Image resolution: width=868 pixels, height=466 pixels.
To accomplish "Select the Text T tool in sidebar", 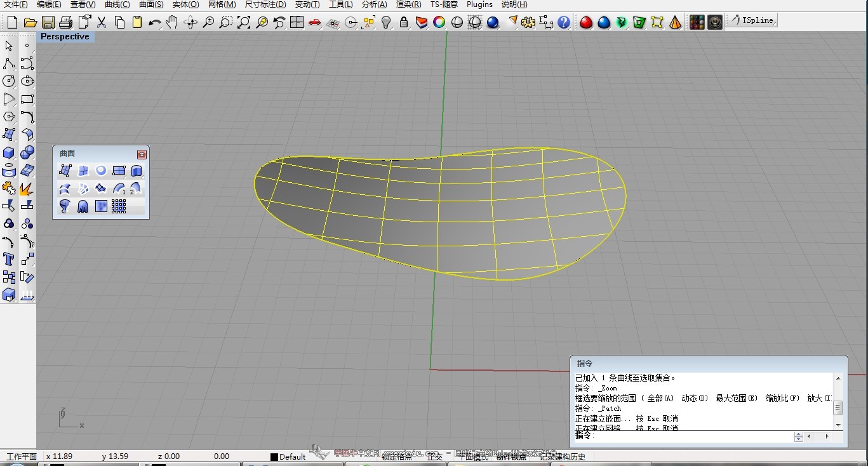I will (9, 259).
